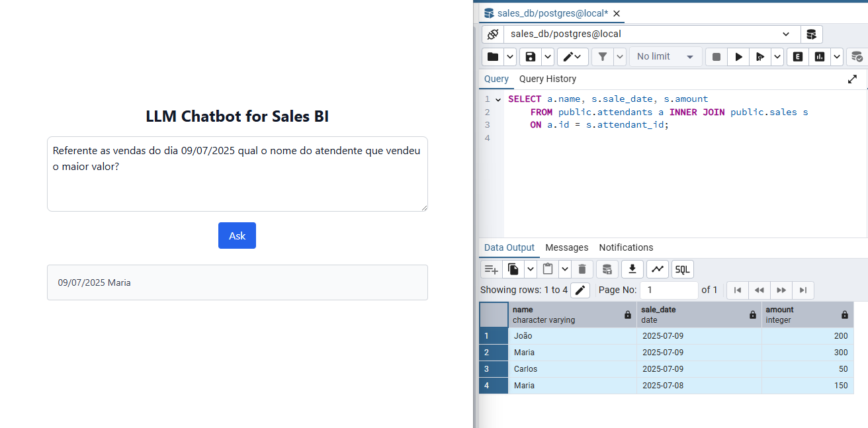The width and height of the screenshot is (868, 428).
Task: Click the Save Data Changes icon
Action: tap(607, 269)
